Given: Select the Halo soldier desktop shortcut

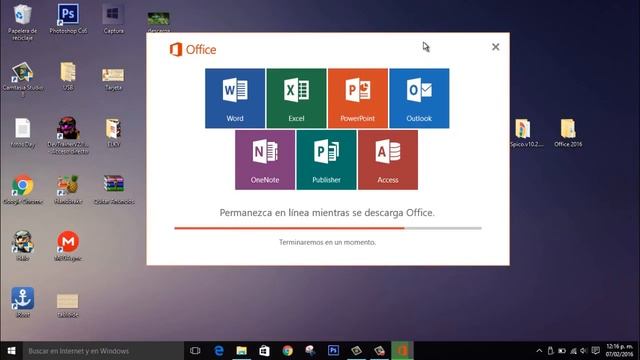Looking at the screenshot, I should (x=22, y=246).
